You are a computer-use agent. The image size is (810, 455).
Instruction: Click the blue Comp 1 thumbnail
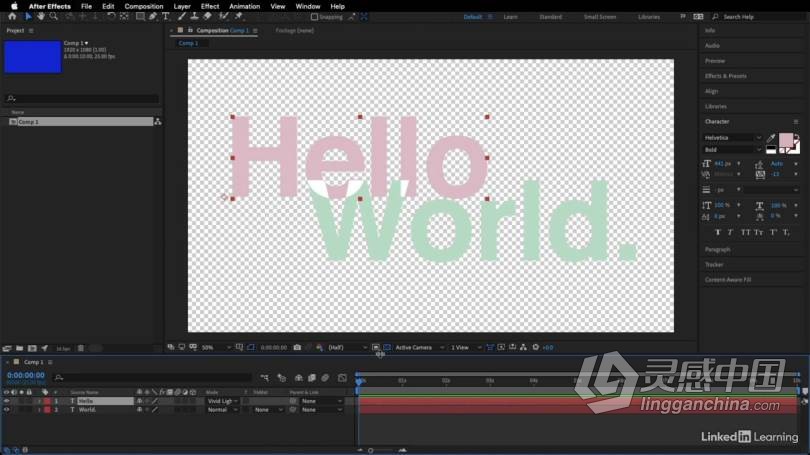[33, 57]
